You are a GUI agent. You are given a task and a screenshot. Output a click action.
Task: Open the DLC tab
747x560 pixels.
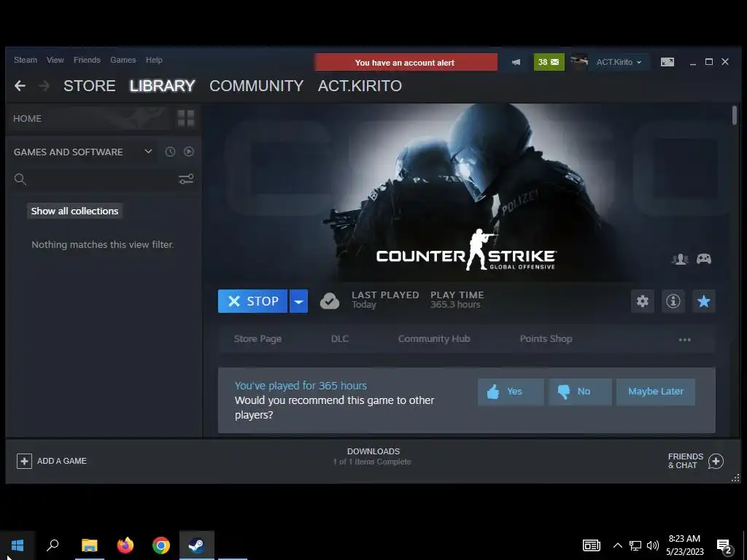coord(340,338)
